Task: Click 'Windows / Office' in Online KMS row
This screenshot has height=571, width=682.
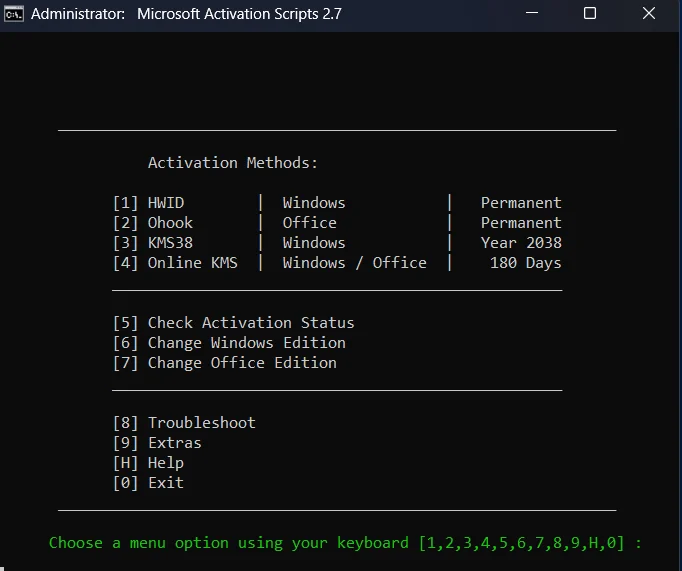Action: click(x=354, y=263)
